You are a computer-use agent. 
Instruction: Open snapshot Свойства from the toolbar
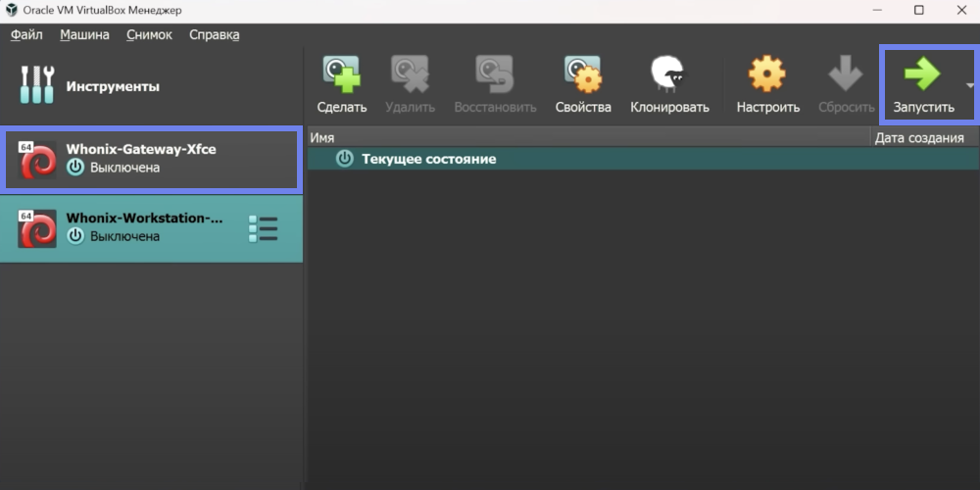click(582, 74)
